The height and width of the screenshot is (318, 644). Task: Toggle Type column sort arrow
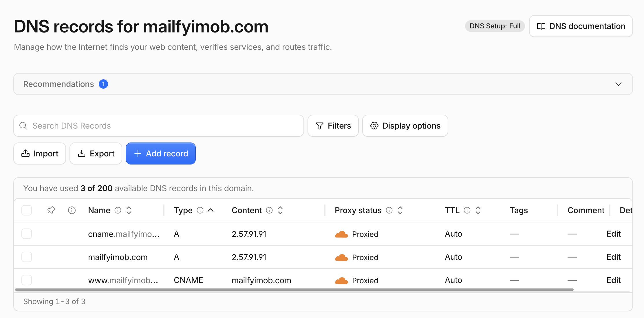tap(211, 210)
